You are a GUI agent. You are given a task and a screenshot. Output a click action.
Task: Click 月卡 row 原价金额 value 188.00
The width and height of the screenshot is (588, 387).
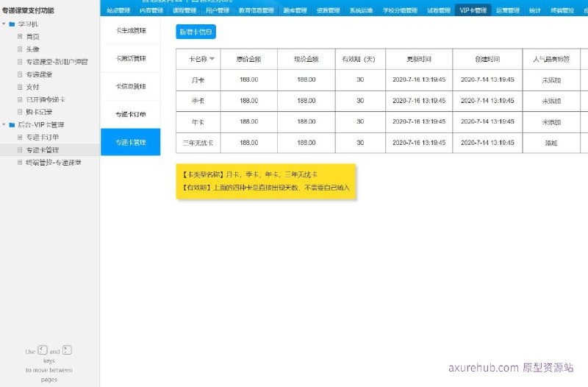[x=249, y=79]
